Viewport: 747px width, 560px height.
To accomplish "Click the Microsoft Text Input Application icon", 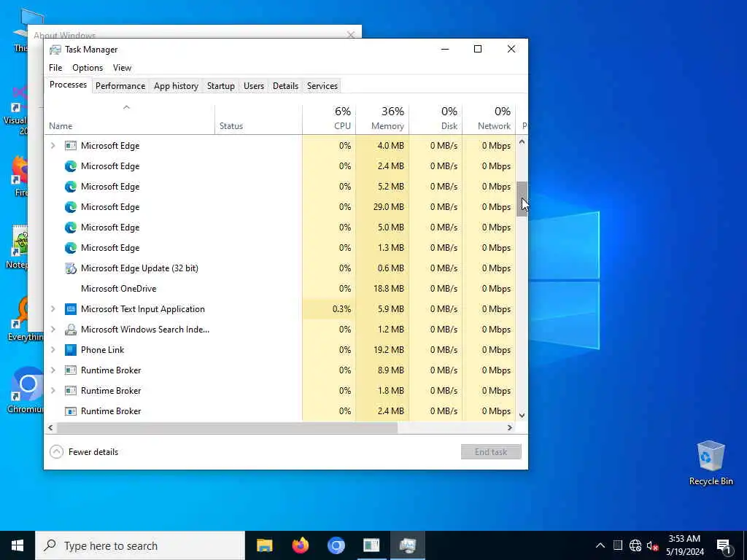I will tap(71, 309).
